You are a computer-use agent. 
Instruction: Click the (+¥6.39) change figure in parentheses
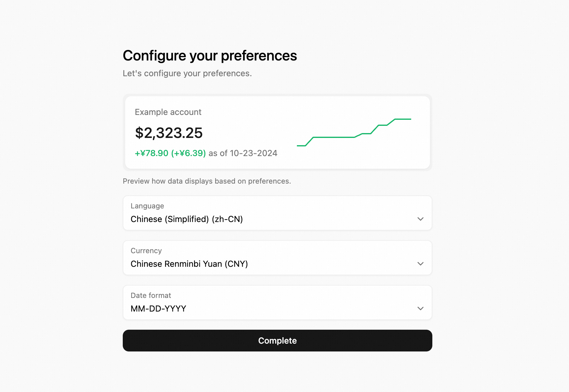pos(188,153)
